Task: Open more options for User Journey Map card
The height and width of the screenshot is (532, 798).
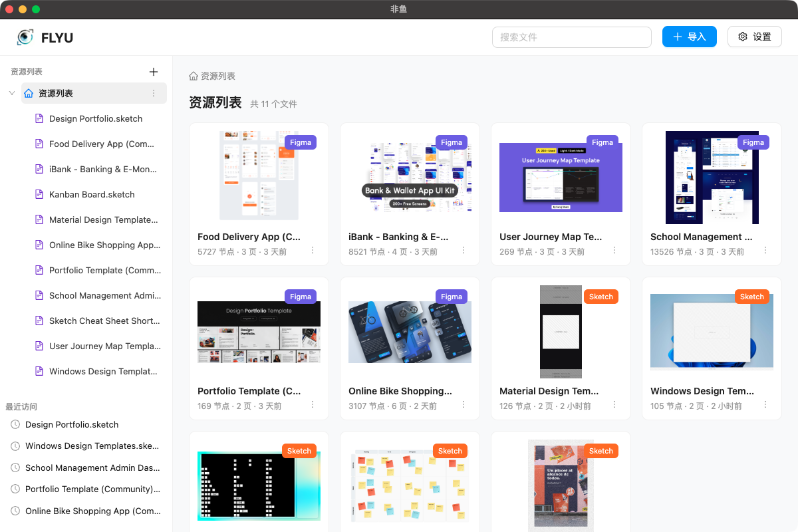Action: [614, 251]
